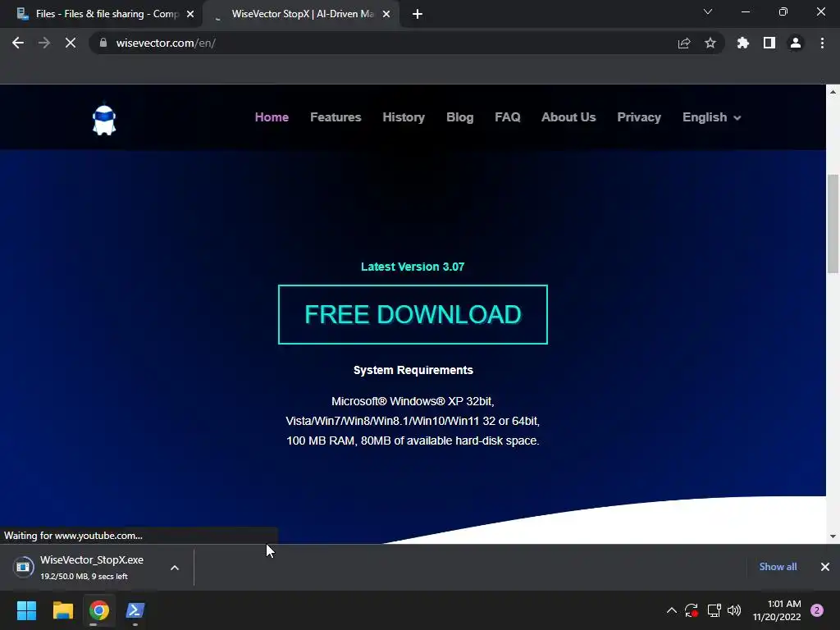Open the History page
The height and width of the screenshot is (630, 840).
(x=404, y=117)
